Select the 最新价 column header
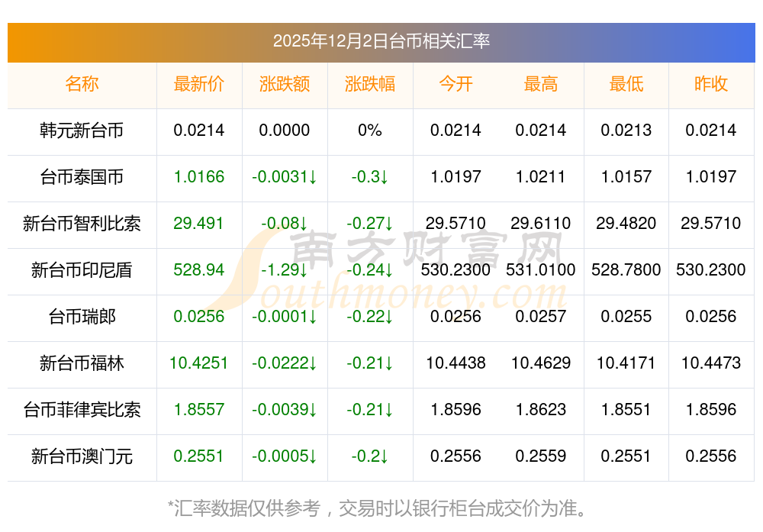The image size is (763, 532). point(199,84)
